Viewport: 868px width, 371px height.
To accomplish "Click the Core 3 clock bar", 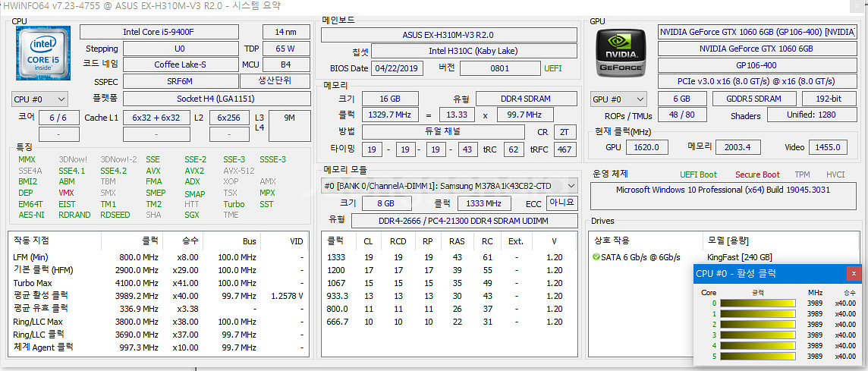I will coord(758,335).
